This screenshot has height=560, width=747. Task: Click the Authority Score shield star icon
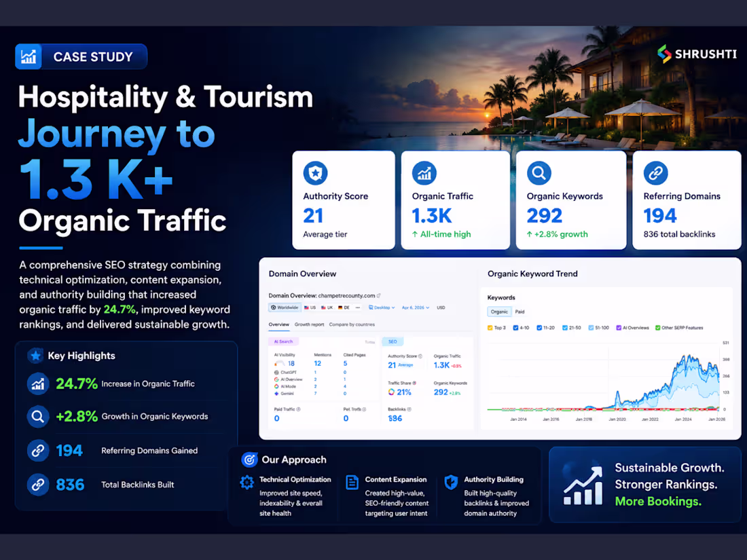[x=315, y=173]
